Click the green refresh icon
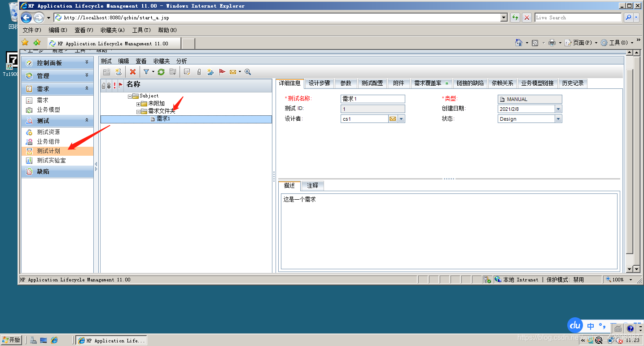 161,72
